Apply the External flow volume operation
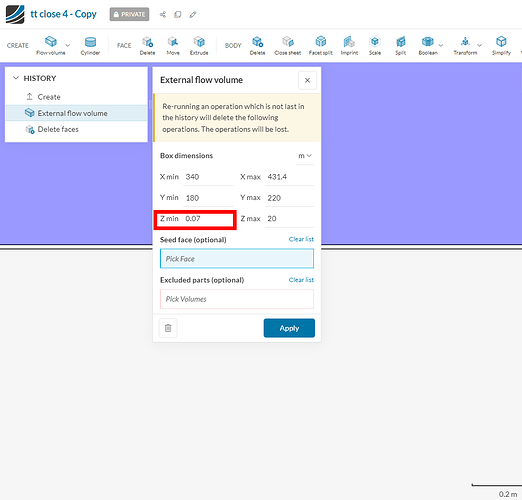This screenshot has width=522, height=500. coord(289,328)
